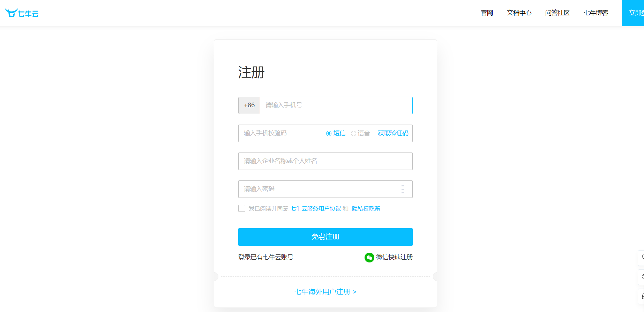Submit with the 免费注册 button
The width and height of the screenshot is (644, 312).
325,237
